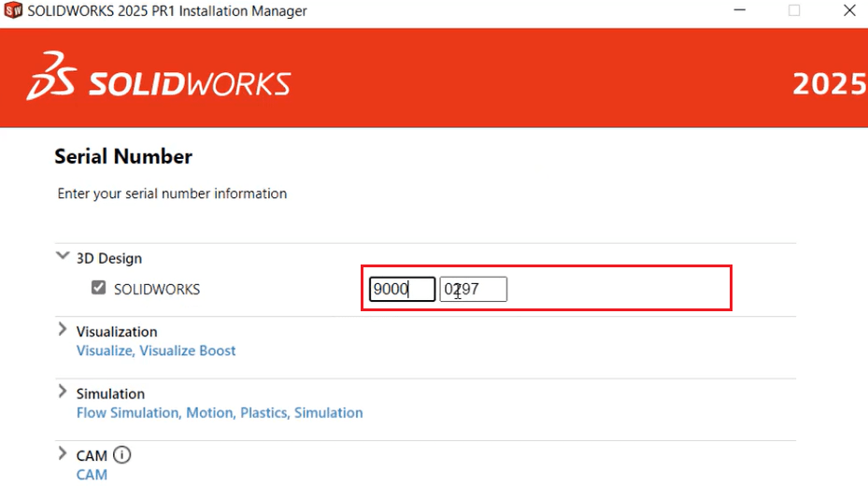Expand the Simulation section chevron
868x486 pixels.
(63, 392)
